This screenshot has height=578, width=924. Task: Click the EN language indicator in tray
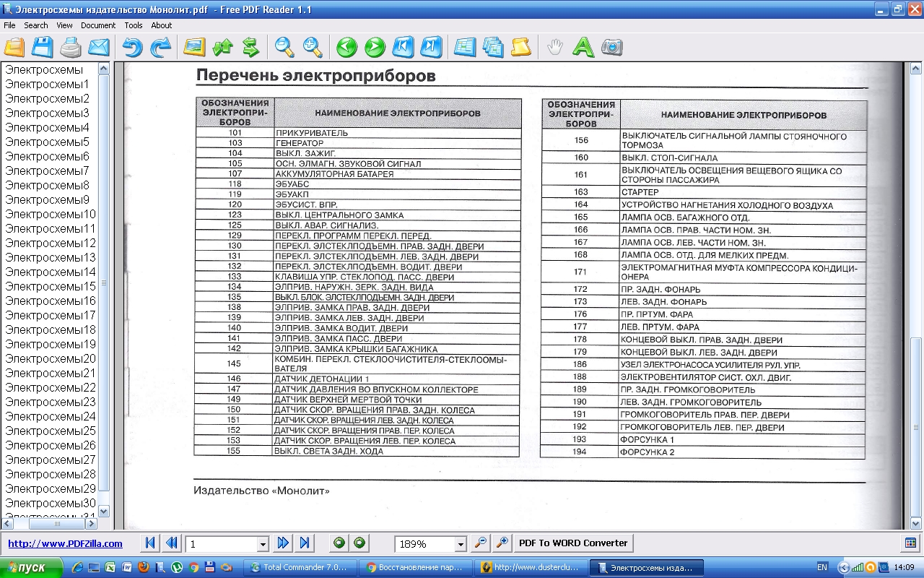821,568
